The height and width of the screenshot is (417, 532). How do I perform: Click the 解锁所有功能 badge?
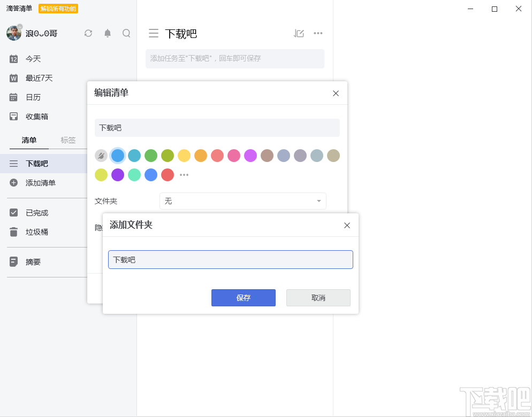58,9
